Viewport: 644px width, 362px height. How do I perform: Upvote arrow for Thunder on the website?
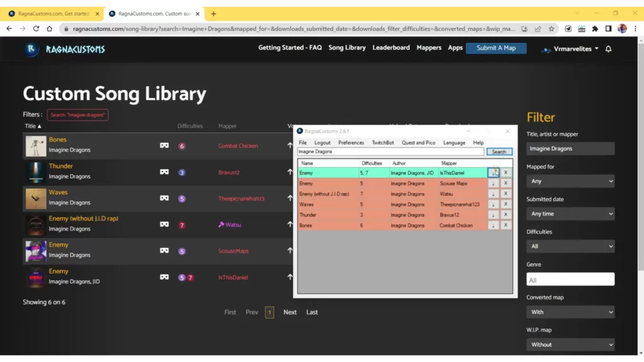[x=290, y=172]
